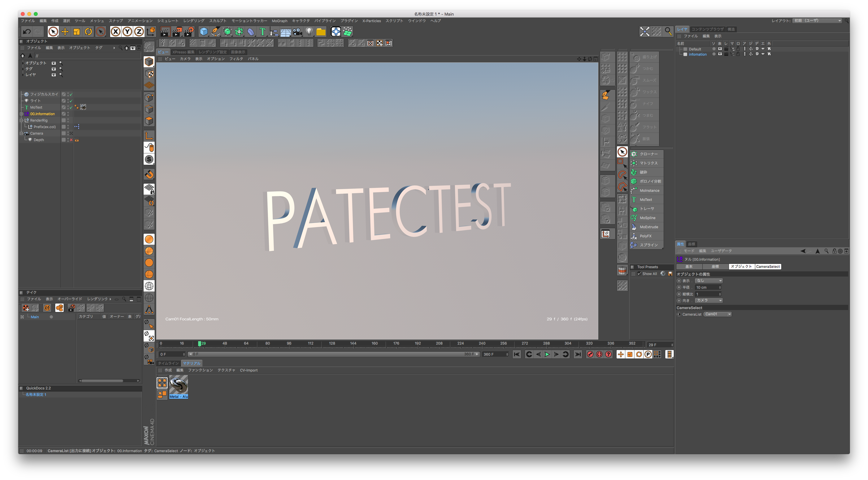Toggle the Depth object enable mark
The height and width of the screenshot is (480, 868).
pyautogui.click(x=71, y=140)
